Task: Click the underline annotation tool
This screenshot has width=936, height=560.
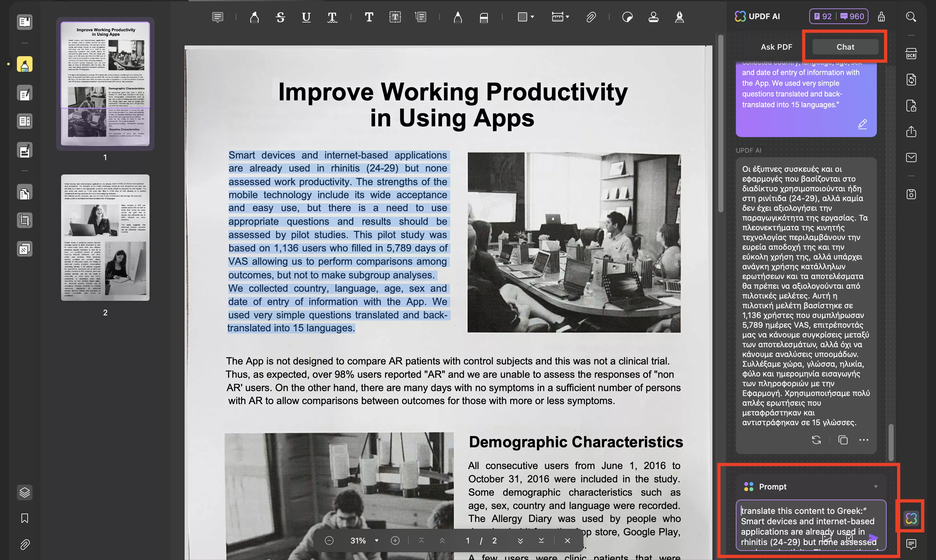Action: coord(306,17)
